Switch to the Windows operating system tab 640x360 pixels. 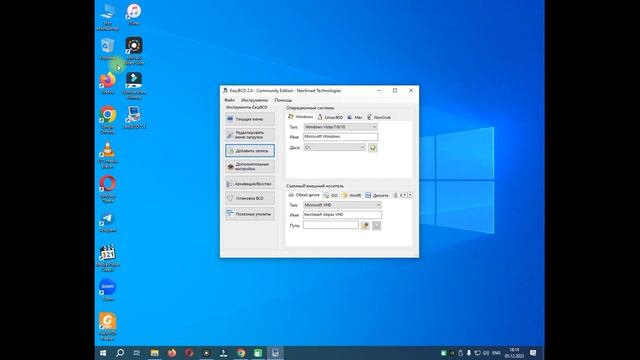301,117
